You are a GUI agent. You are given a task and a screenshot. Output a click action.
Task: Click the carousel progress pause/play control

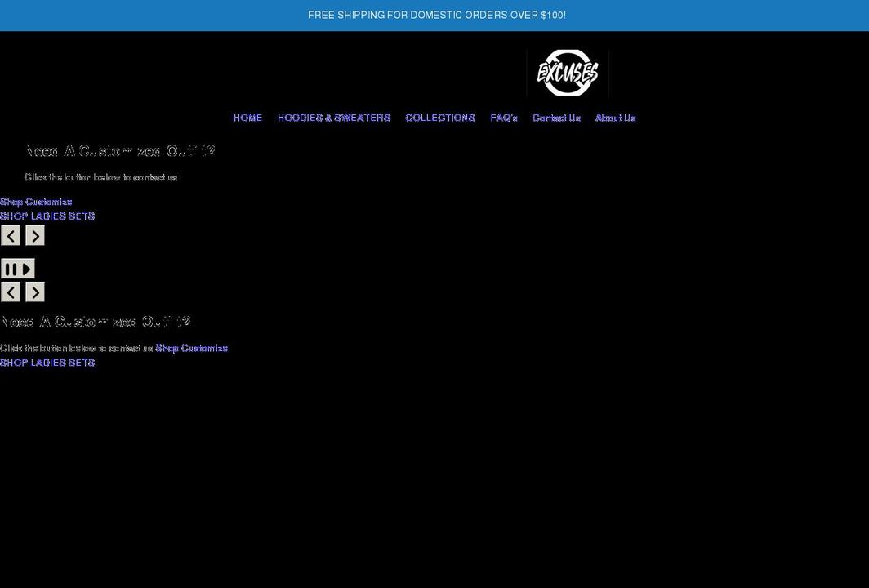(18, 268)
